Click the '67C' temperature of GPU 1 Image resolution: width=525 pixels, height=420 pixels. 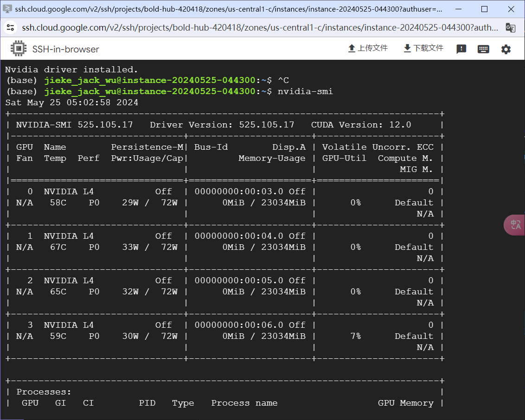pyautogui.click(x=58, y=247)
